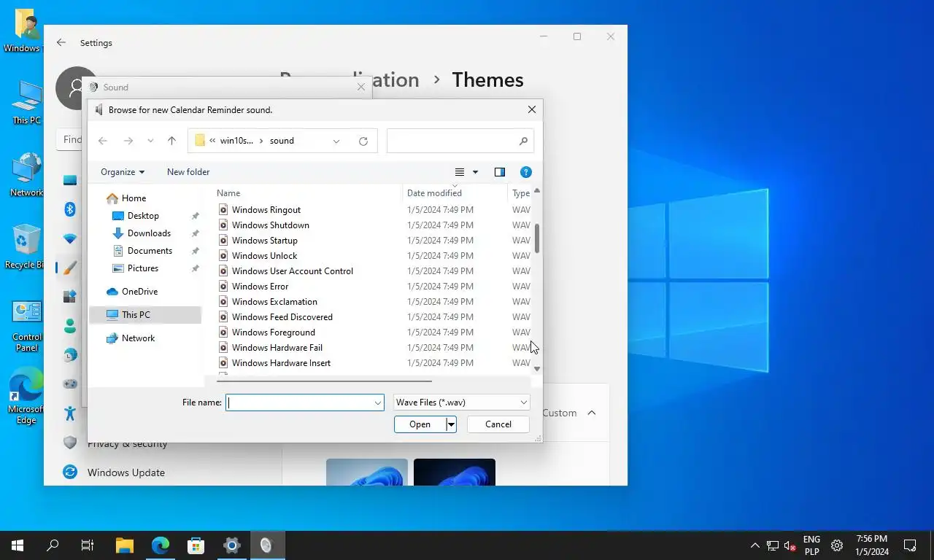Screen dimensions: 934x560
Task: Create a New folder
Action: point(188,172)
